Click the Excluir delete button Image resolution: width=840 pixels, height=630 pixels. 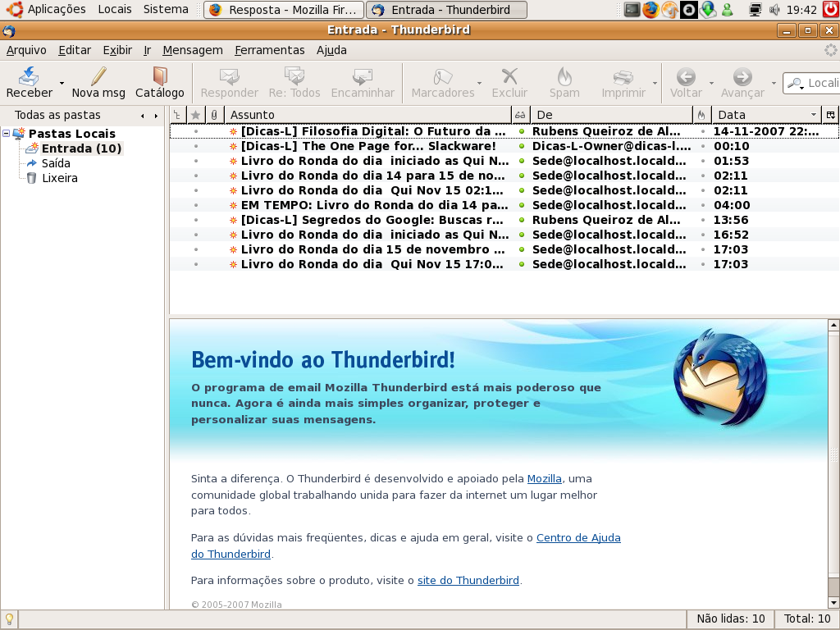pos(509,83)
